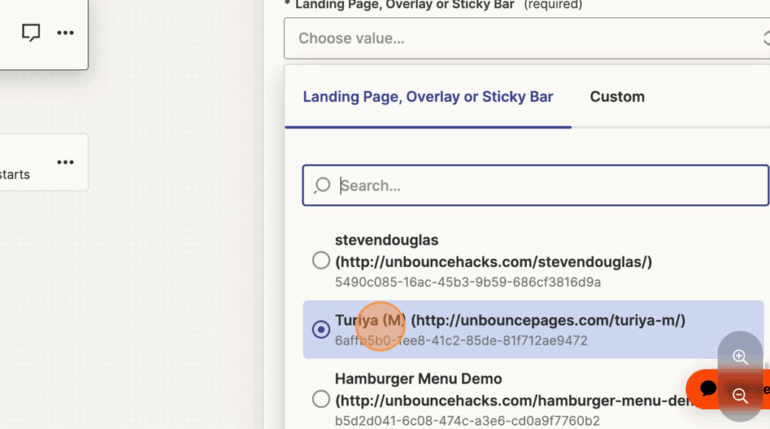Open the three-dot menu beside the comment icon
770x429 pixels.
65,33
